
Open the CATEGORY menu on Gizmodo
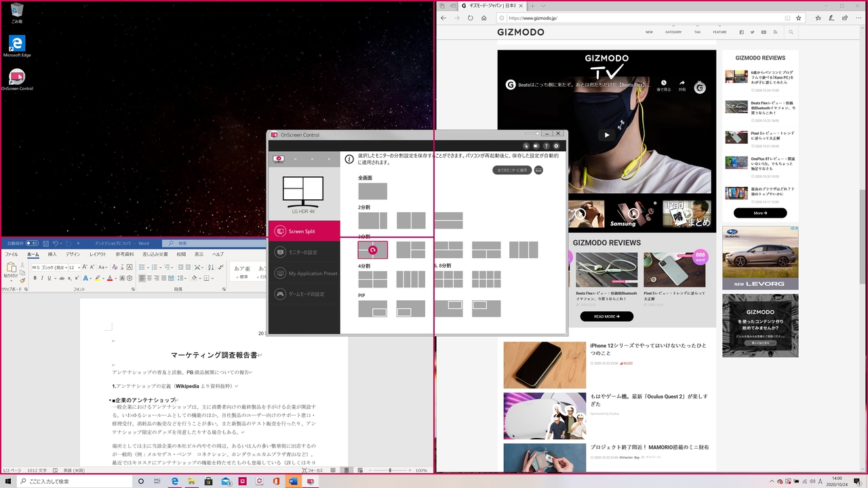(673, 32)
